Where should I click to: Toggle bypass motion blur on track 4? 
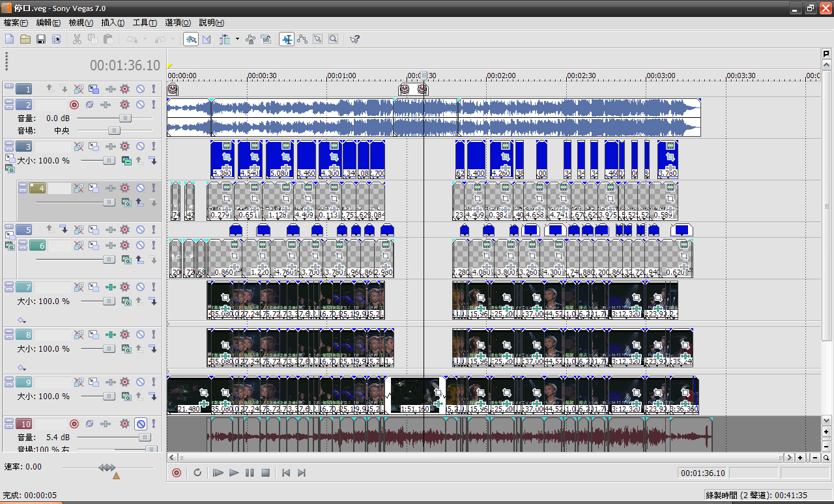click(x=79, y=188)
